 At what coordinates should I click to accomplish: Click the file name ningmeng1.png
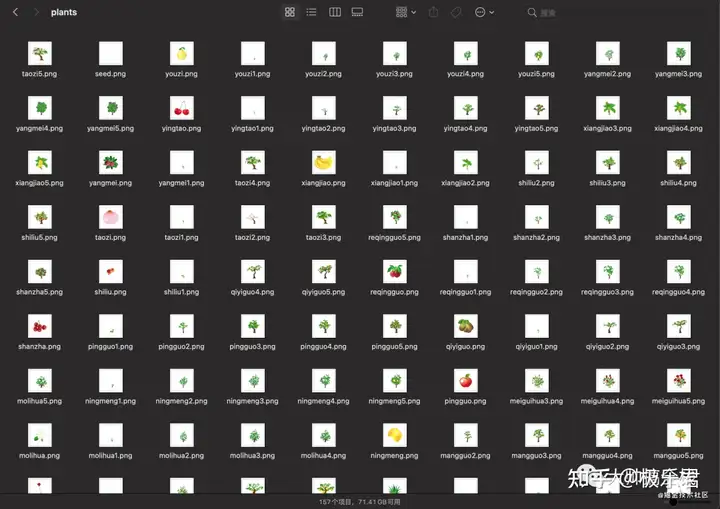(x=111, y=402)
